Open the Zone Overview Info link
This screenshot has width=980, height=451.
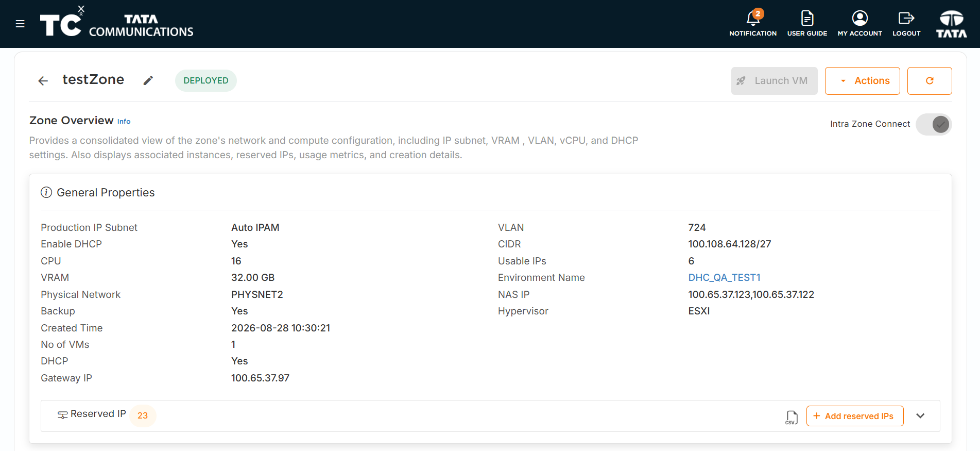point(124,122)
